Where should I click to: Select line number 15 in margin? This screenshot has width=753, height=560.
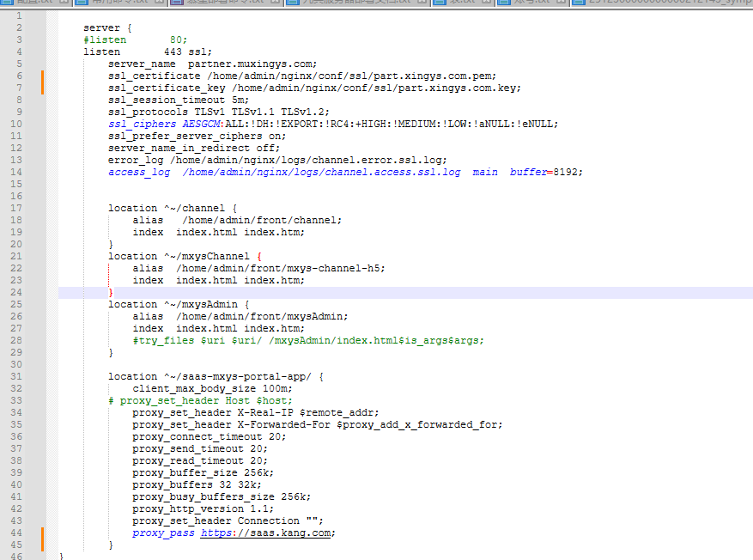(x=16, y=184)
